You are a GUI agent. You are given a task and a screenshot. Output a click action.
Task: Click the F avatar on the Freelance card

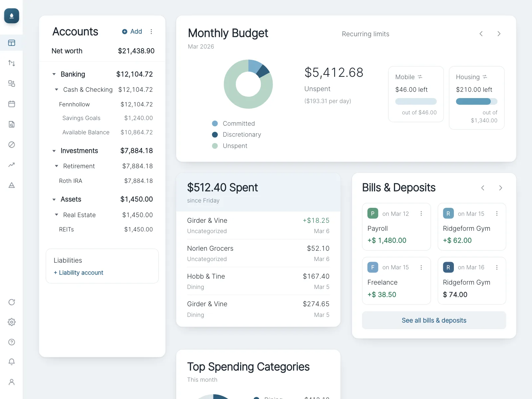[x=373, y=267]
